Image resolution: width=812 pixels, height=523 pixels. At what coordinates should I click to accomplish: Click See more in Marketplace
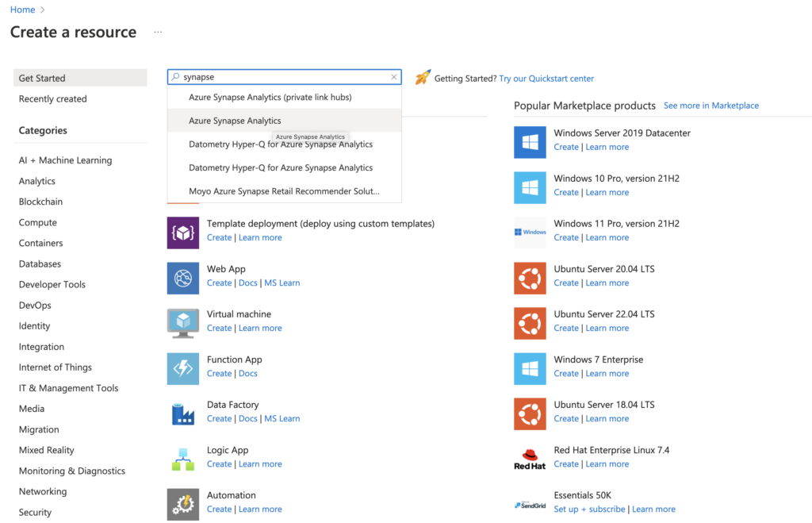[710, 106]
